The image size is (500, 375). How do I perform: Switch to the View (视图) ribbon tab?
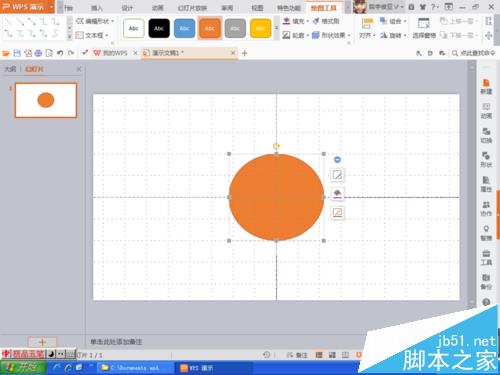click(257, 8)
